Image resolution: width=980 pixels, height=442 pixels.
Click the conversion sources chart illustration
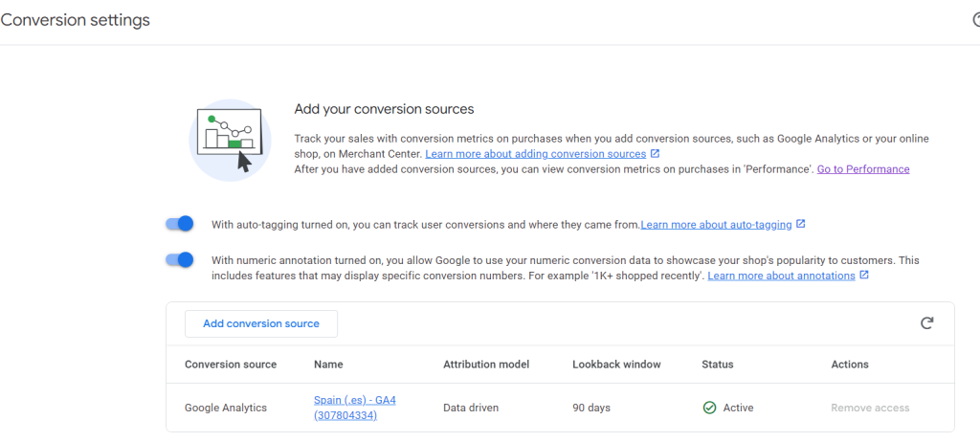pos(230,140)
